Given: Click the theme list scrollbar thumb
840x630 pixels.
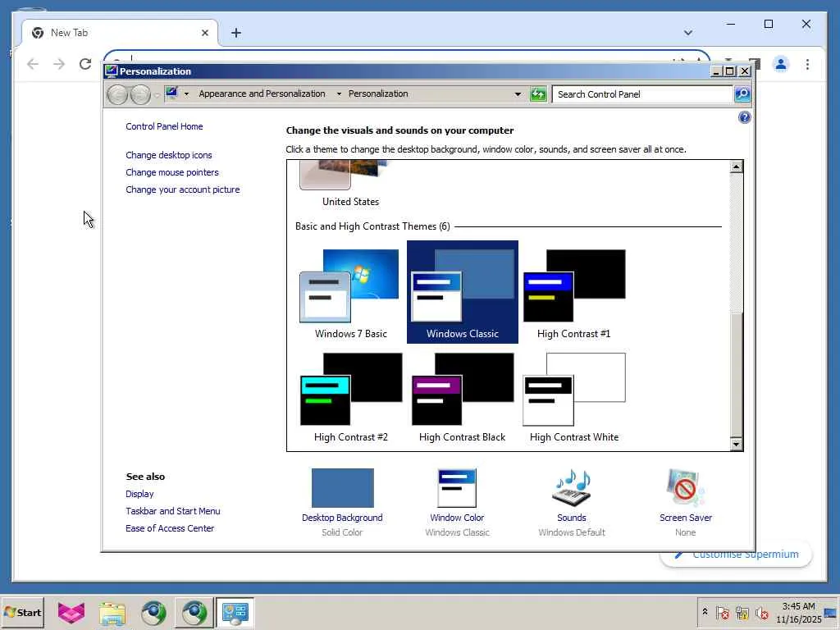Looking at the screenshot, I should pyautogui.click(x=736, y=375).
